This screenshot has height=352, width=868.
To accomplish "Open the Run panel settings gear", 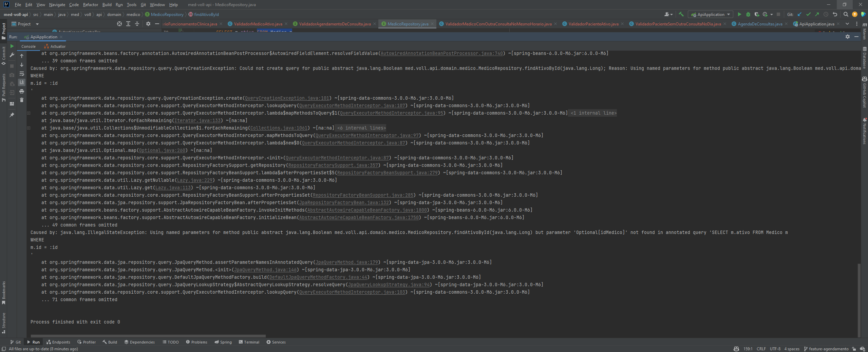I will [848, 37].
